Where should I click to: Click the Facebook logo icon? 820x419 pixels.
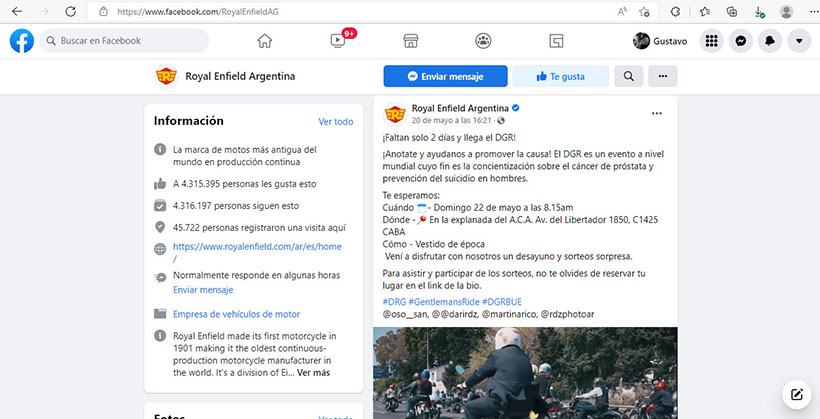[22, 41]
